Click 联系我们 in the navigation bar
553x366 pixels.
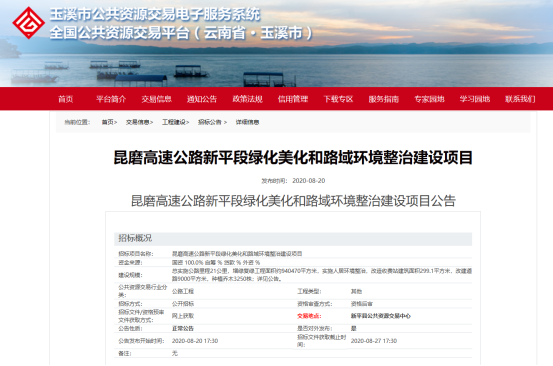(x=520, y=99)
